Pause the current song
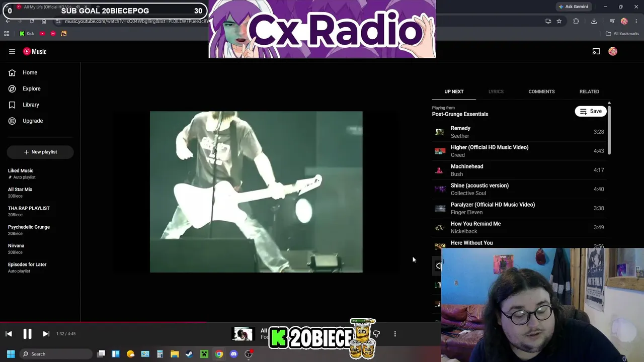 [x=27, y=334]
